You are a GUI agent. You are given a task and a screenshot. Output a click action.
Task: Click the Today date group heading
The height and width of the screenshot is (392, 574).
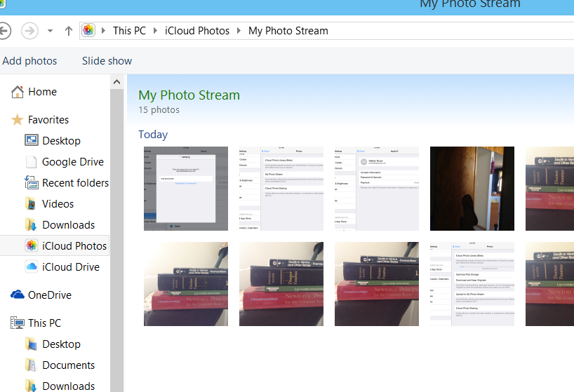153,135
